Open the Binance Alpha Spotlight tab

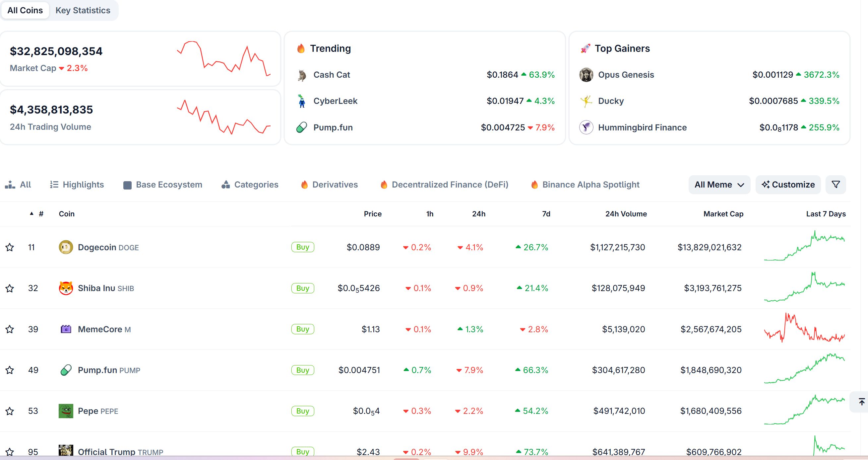[x=585, y=185]
